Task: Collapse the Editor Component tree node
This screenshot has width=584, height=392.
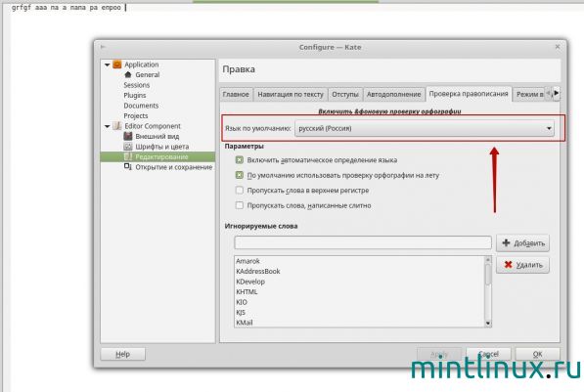Action: coord(107,126)
